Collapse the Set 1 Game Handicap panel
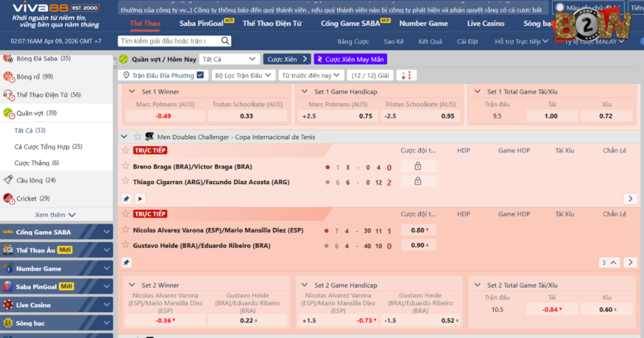Screen dimensions: 644x338 tap(305, 92)
